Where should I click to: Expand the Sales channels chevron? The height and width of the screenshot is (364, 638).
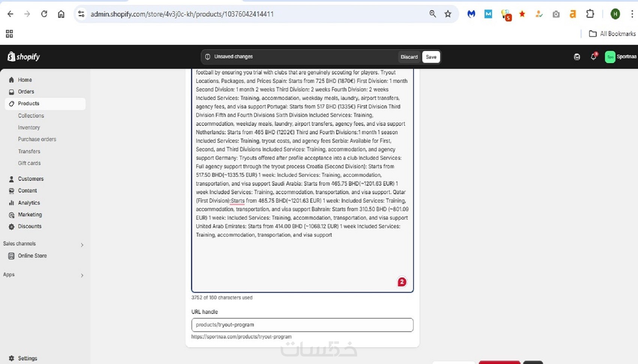pyautogui.click(x=82, y=245)
